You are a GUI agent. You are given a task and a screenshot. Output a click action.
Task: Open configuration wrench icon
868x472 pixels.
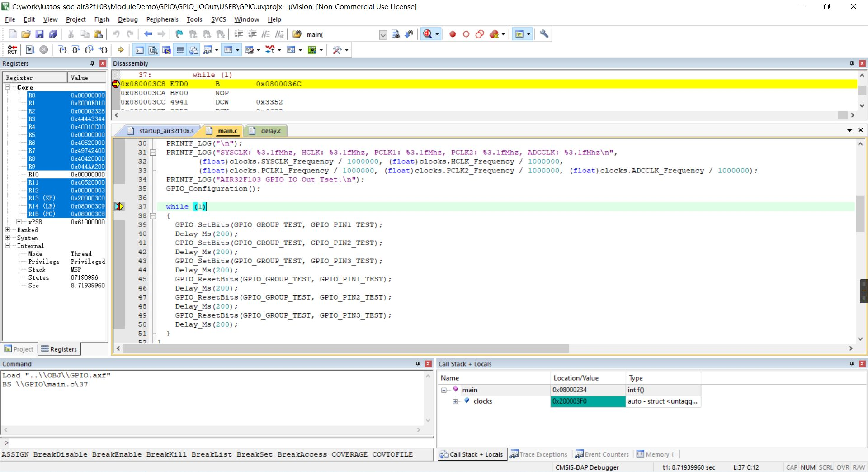coord(544,34)
